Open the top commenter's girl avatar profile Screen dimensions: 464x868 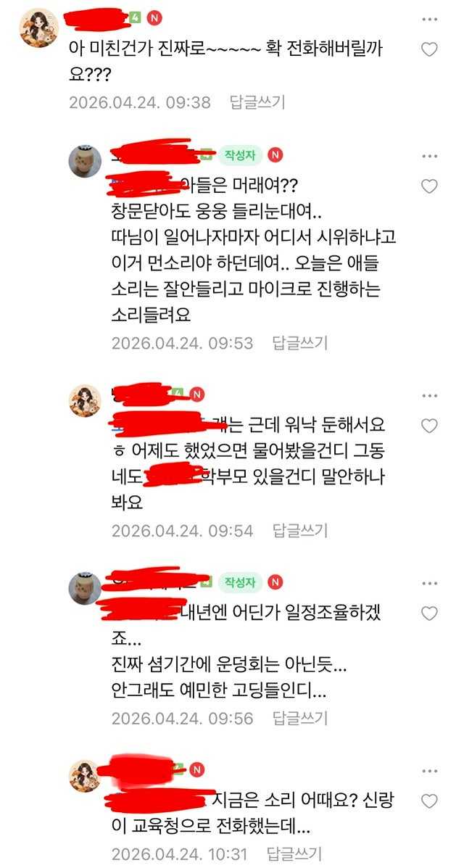(38, 28)
